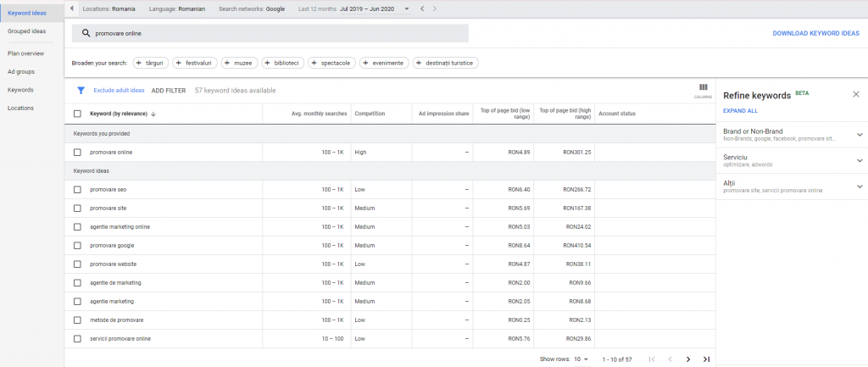Image resolution: width=868 pixels, height=367 pixels.
Task: Check the 'promovare seo' keyword checkbox
Action: coord(77,189)
